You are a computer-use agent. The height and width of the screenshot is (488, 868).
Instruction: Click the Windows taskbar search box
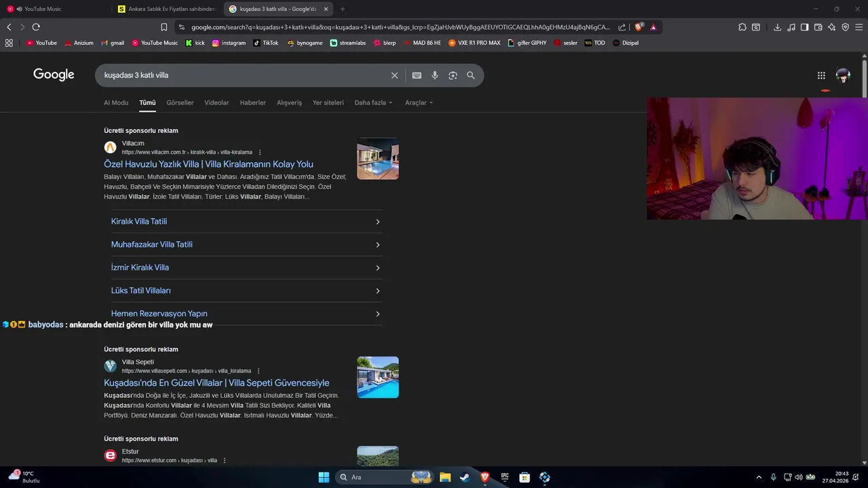[x=385, y=477]
